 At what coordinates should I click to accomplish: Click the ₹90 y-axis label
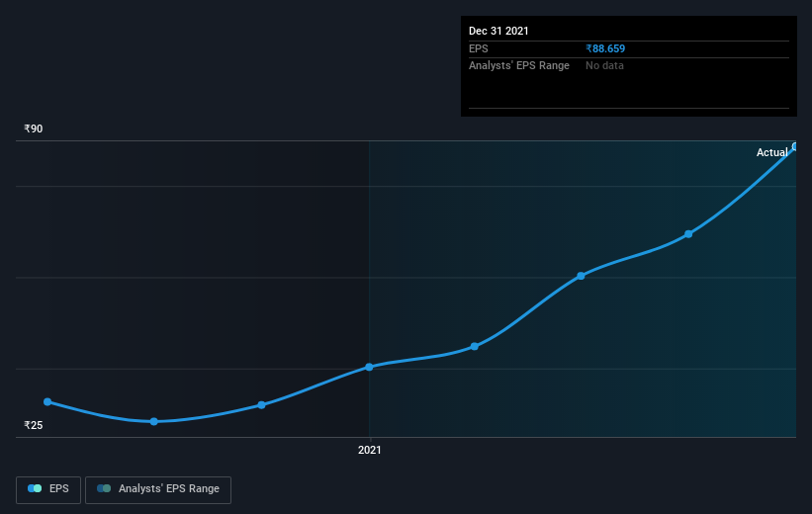34,128
